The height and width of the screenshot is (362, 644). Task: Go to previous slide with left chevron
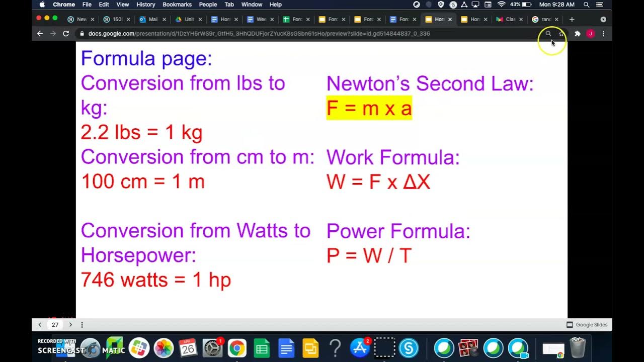click(x=40, y=325)
